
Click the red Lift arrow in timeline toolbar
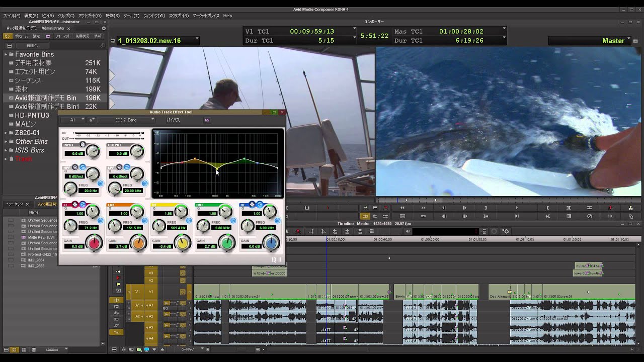pyautogui.click(x=298, y=231)
